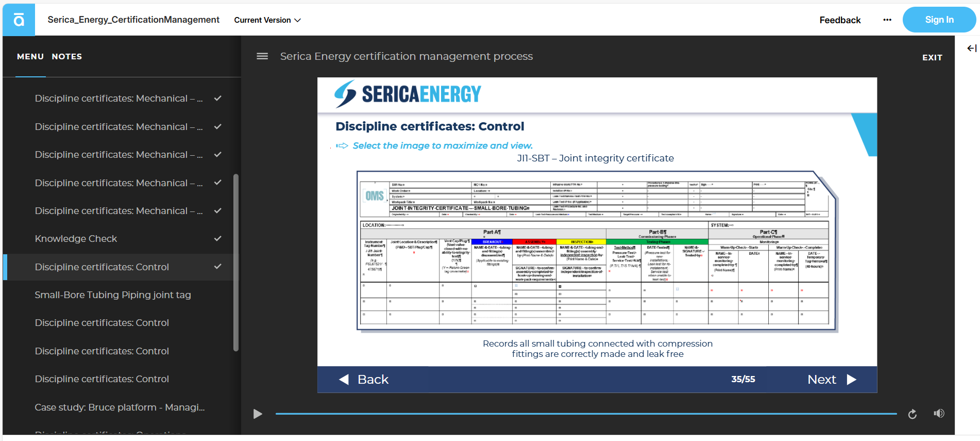Click the 'Select the image to maximize' hint

[x=443, y=146]
